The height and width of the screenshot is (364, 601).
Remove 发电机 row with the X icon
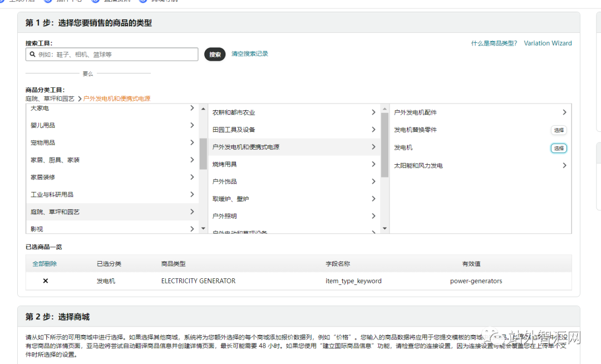coord(46,281)
